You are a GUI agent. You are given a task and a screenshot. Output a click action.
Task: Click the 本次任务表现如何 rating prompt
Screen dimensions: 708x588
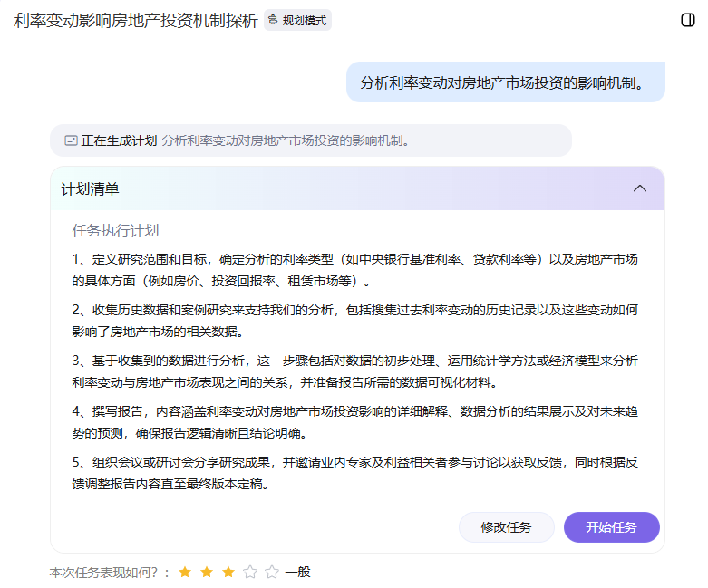point(109,573)
